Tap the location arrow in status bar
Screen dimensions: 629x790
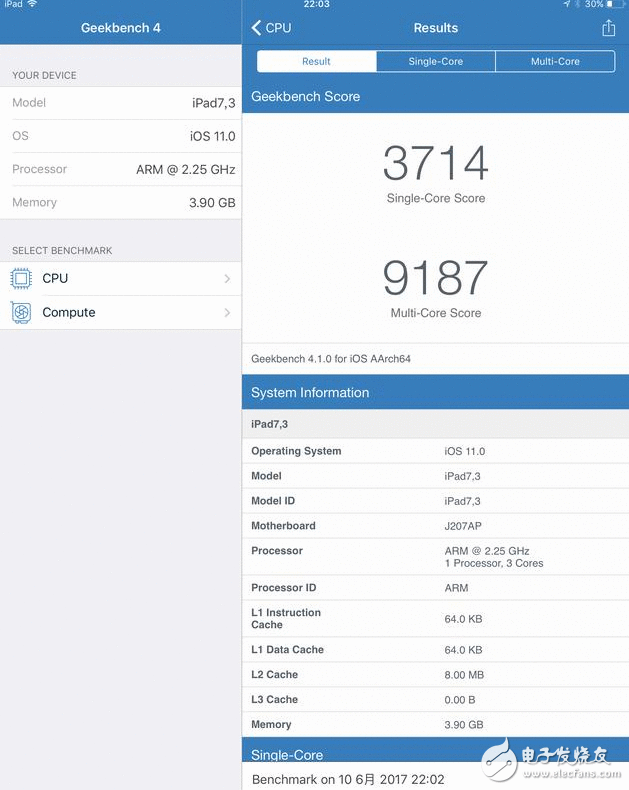[566, 5]
